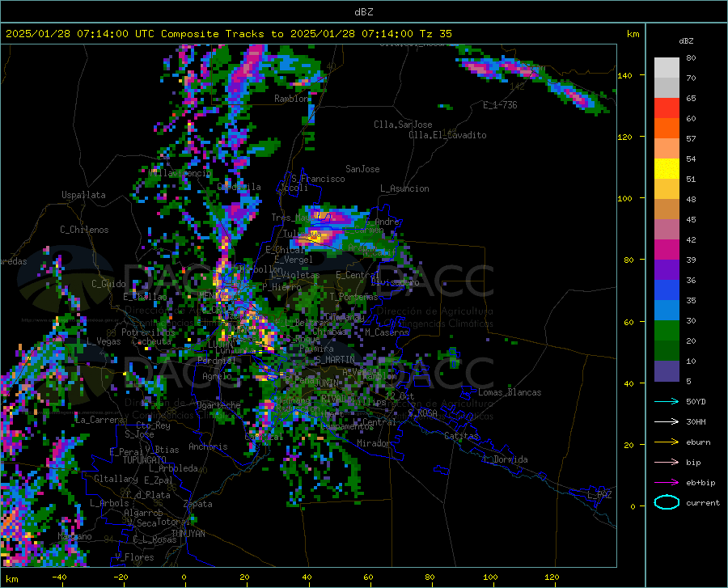Screen dimensions: 728x588
Task: Select the bottom indigo swatch of dBZ scale
Action: (x=667, y=371)
